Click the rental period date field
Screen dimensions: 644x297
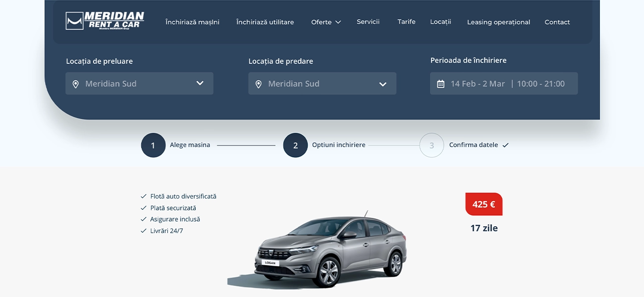click(504, 84)
